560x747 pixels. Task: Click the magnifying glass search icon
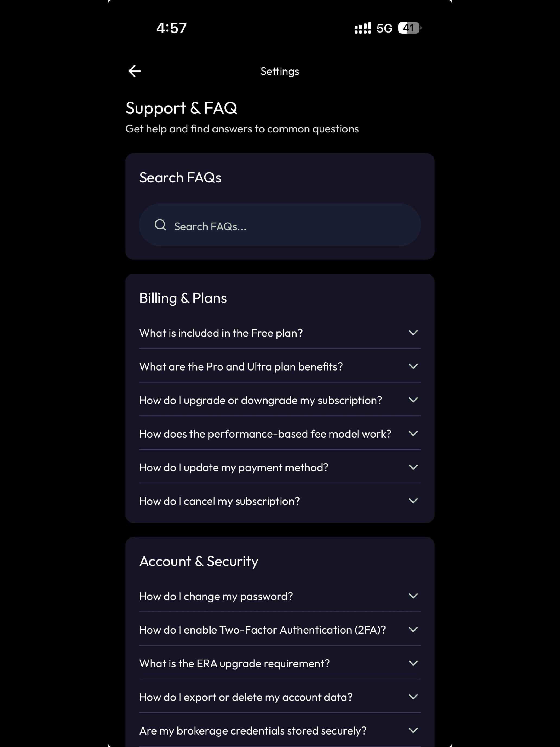tap(160, 224)
